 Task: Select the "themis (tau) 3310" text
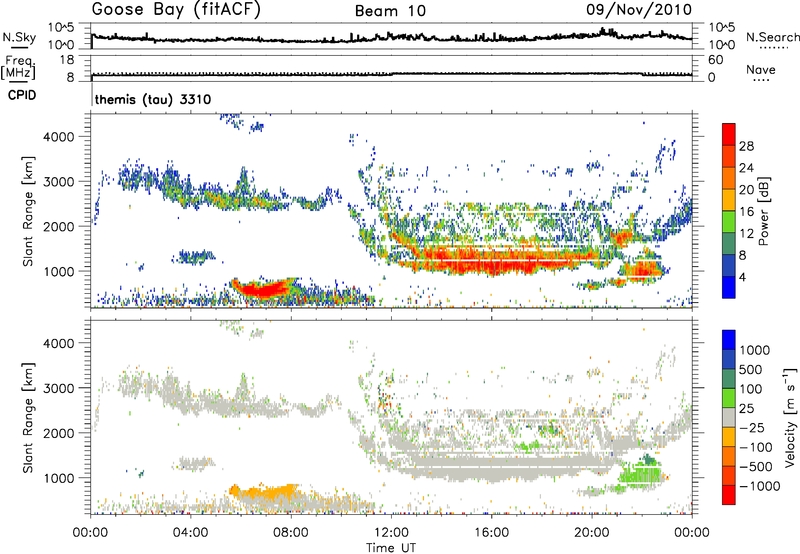point(153,99)
